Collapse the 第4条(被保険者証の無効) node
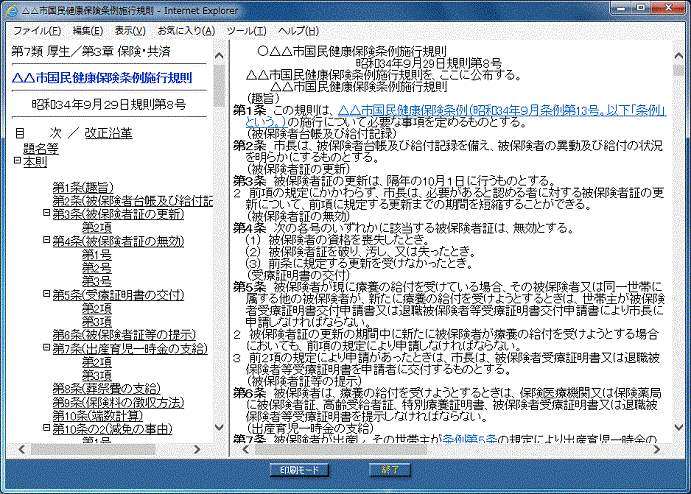Image resolution: width=691 pixels, height=494 pixels. click(x=46, y=241)
